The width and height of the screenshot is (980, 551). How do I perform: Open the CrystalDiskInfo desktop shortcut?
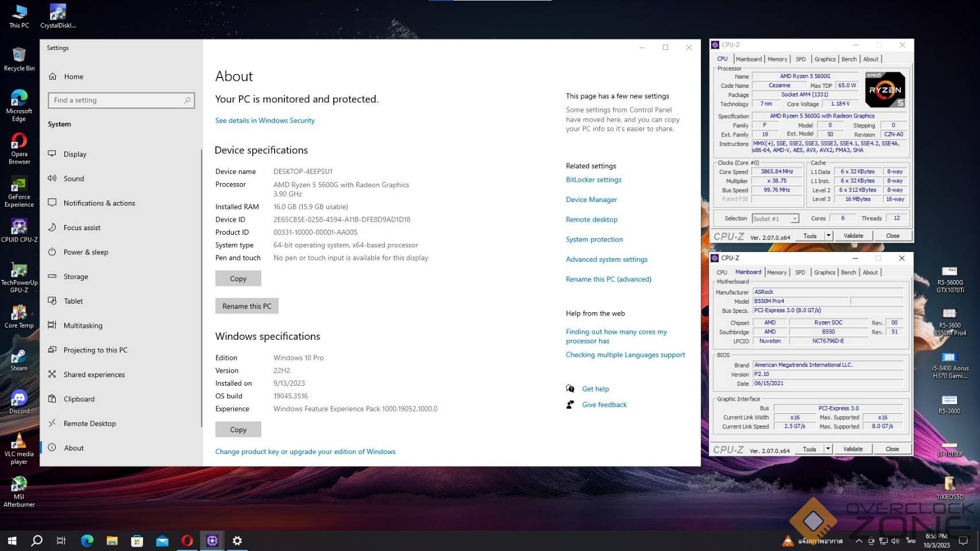[x=58, y=14]
